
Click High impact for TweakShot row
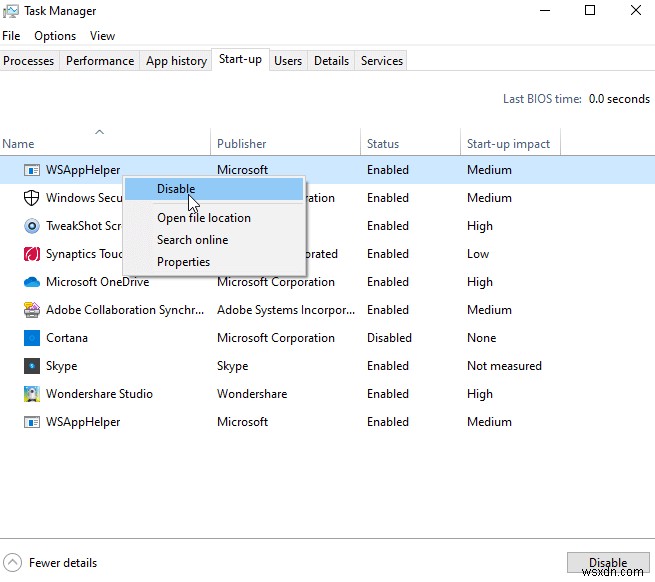click(x=480, y=226)
